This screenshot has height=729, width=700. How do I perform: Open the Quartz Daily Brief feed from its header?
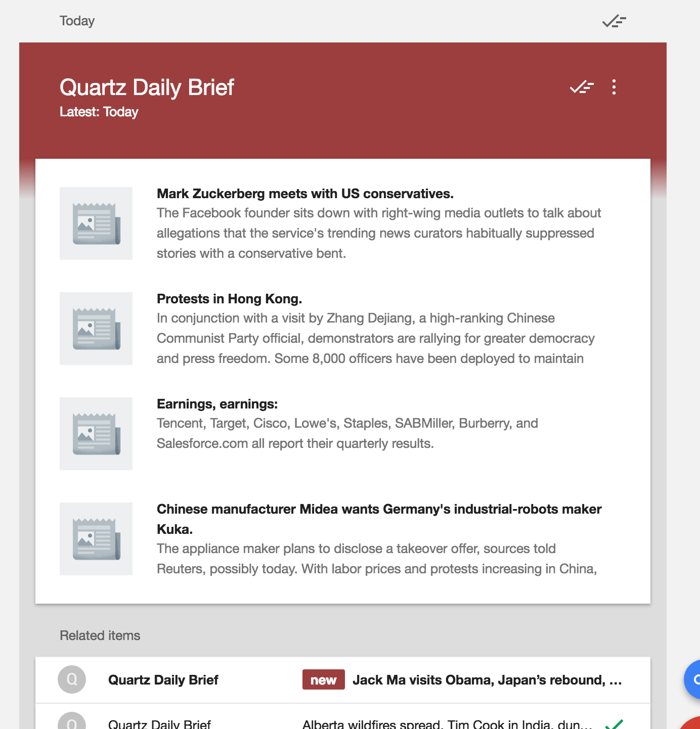[147, 87]
